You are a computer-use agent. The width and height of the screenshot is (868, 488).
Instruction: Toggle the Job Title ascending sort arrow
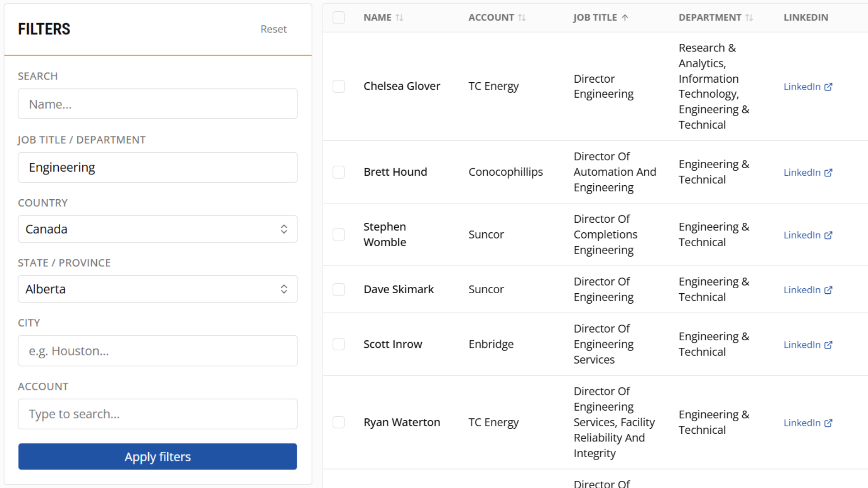click(625, 18)
